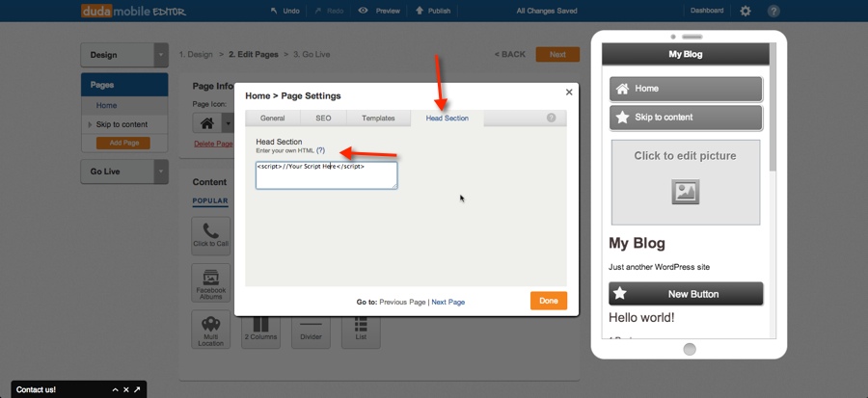Add the Multi Location widget

[211, 329]
